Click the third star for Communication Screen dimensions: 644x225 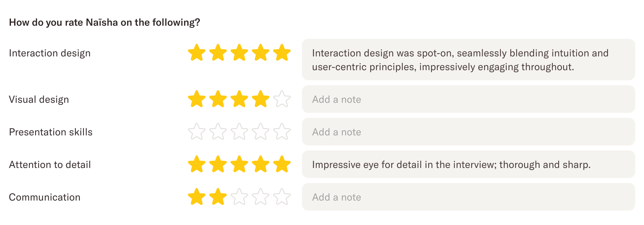tap(240, 197)
